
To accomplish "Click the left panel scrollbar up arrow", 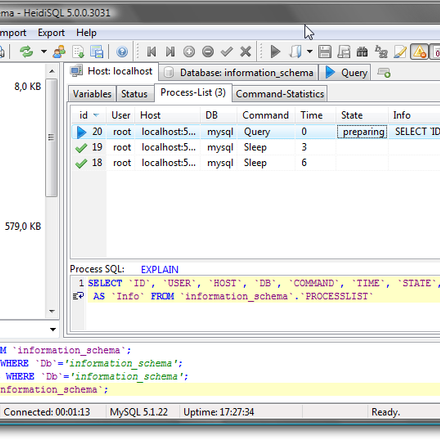I will pyautogui.click(x=52, y=71).
